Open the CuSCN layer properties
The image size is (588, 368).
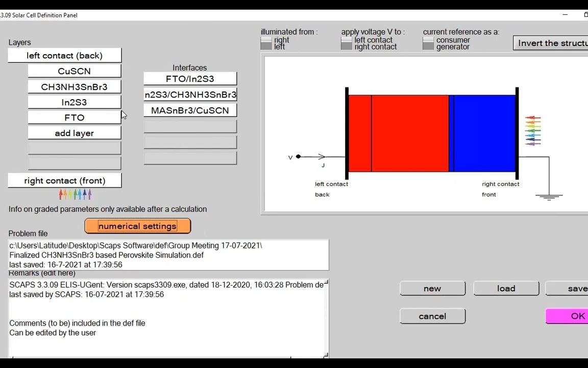pos(74,71)
